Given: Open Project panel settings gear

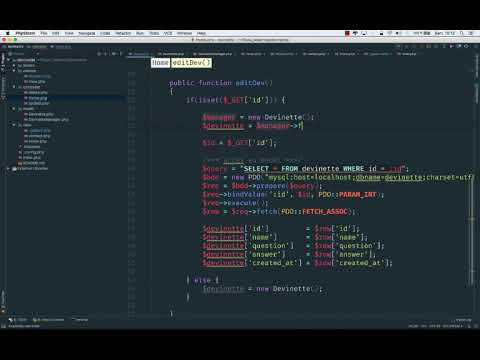Looking at the screenshot, I should [x=114, y=54].
